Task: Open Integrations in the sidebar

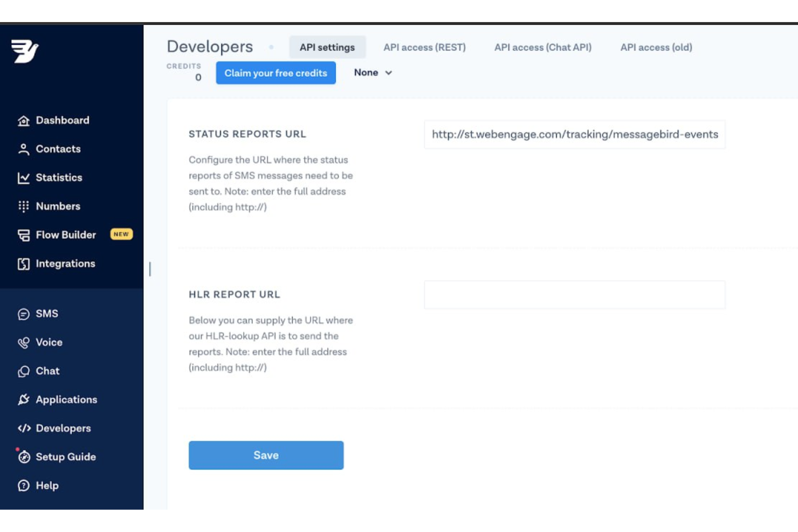Action: pyautogui.click(x=65, y=263)
